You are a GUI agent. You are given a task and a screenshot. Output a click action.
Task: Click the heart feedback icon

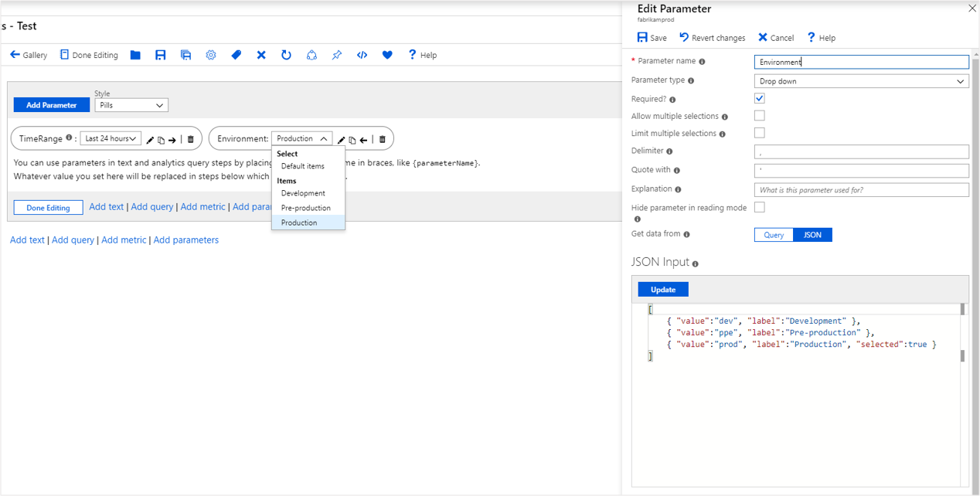coord(387,55)
